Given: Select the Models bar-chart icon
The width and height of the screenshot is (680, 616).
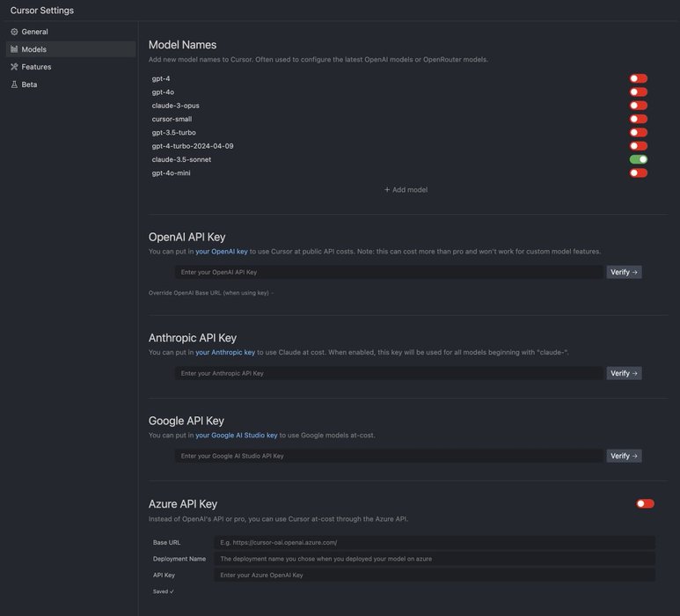Looking at the screenshot, I should [14, 49].
